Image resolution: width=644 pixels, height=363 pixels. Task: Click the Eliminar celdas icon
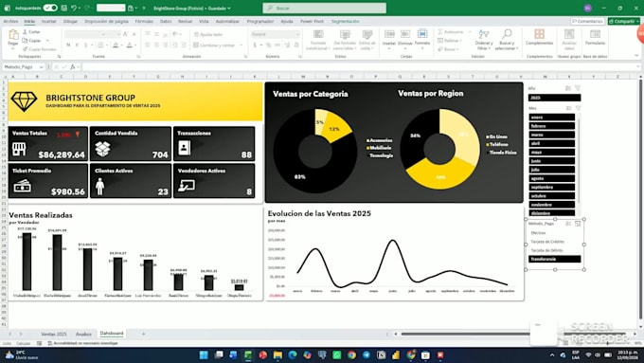coord(405,34)
